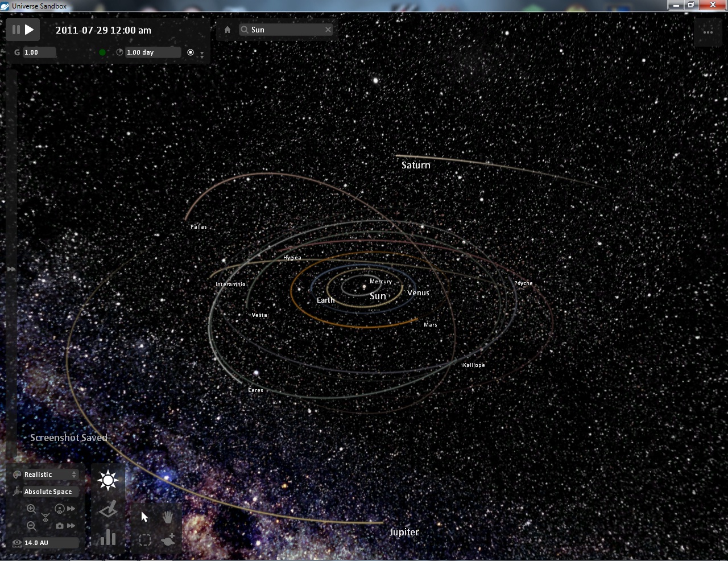The height and width of the screenshot is (561, 728).
Task: Click the camera screenshot icon
Action: click(60, 526)
